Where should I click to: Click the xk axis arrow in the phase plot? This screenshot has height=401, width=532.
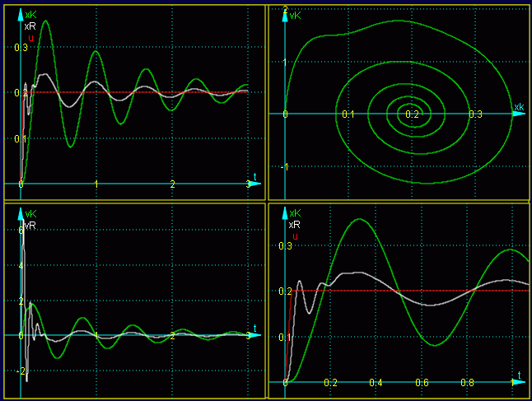point(518,114)
